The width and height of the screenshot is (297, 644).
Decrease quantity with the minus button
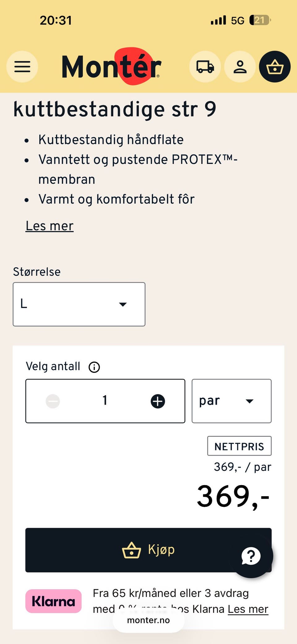[x=53, y=401]
